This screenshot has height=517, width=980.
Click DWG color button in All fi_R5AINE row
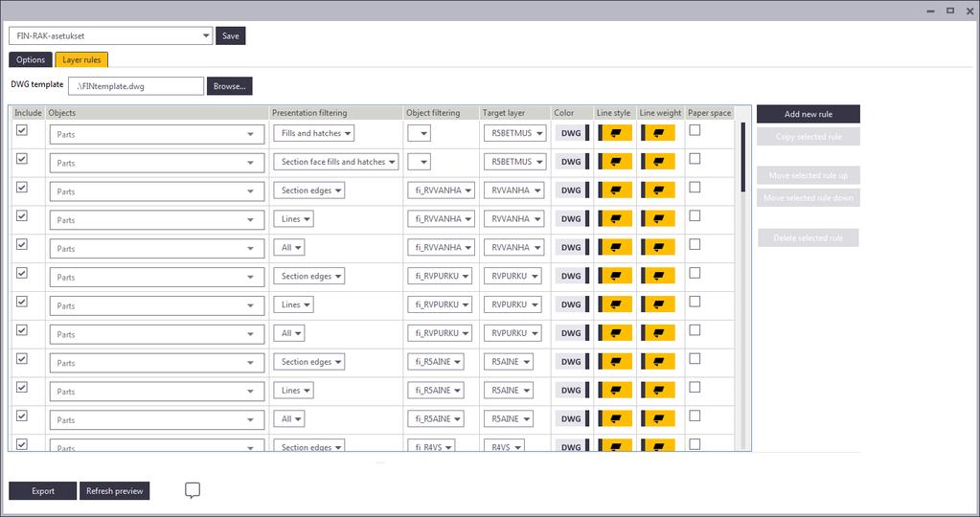[572, 419]
